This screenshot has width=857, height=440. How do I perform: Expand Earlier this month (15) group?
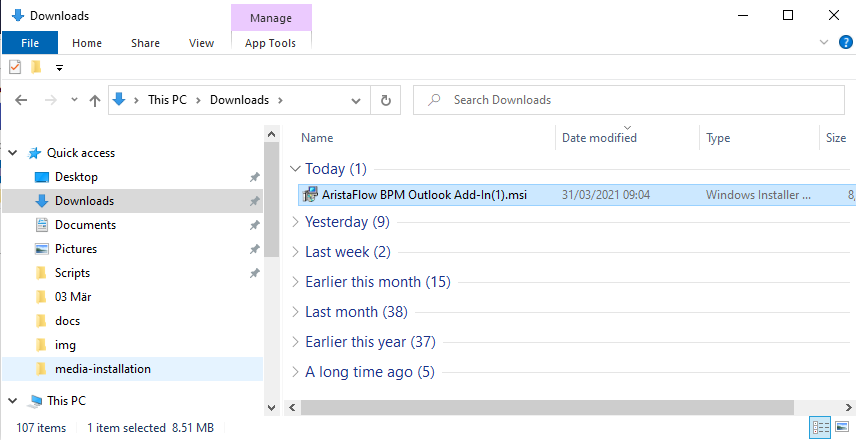point(295,281)
